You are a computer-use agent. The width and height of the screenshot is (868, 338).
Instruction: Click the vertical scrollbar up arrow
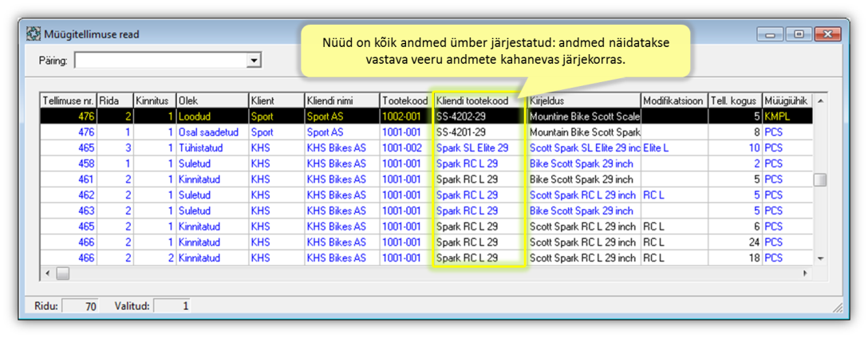click(820, 100)
